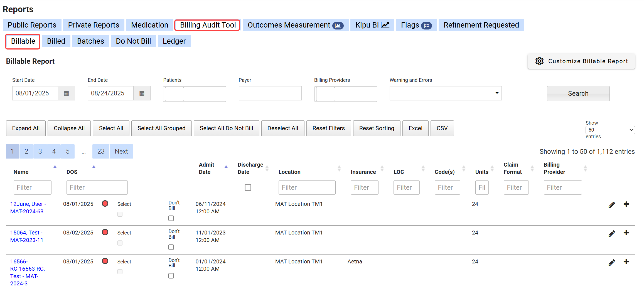Check Don't Bill for 12June, User row

point(171,218)
